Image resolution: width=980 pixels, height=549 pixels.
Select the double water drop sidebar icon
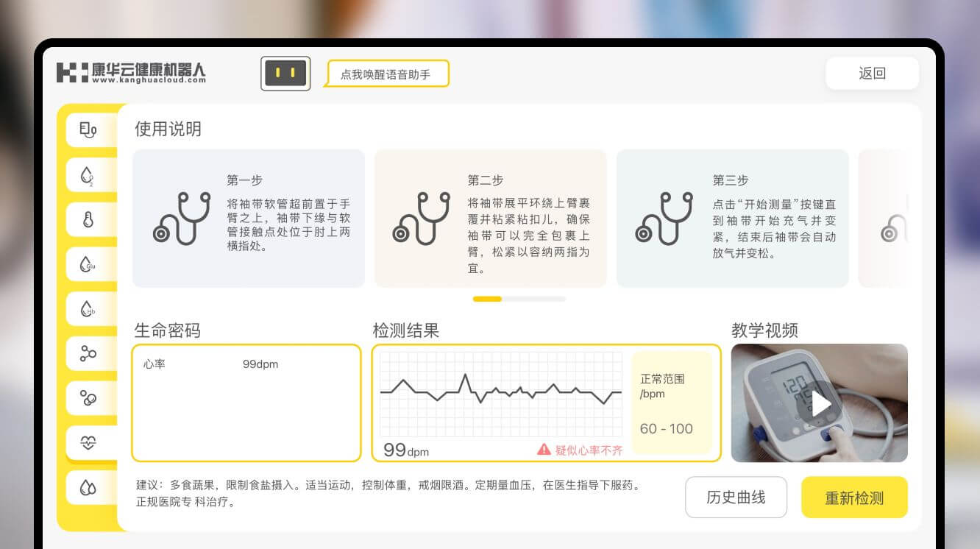pos(88,487)
